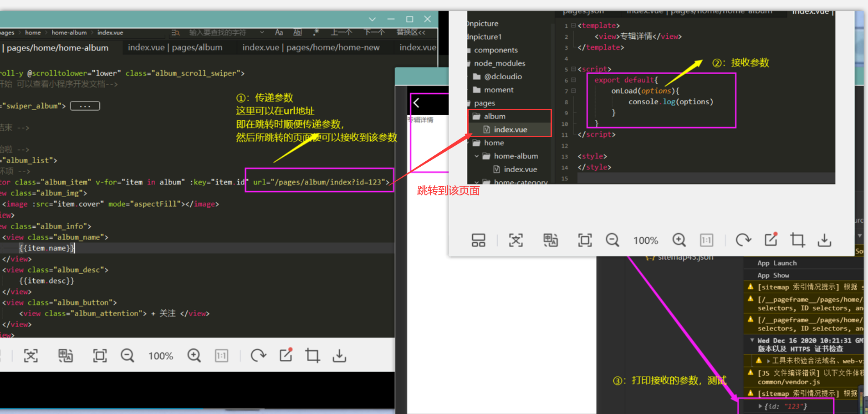The image size is (868, 414).
Task: Fold the export default block at line 6
Action: pyautogui.click(x=573, y=80)
